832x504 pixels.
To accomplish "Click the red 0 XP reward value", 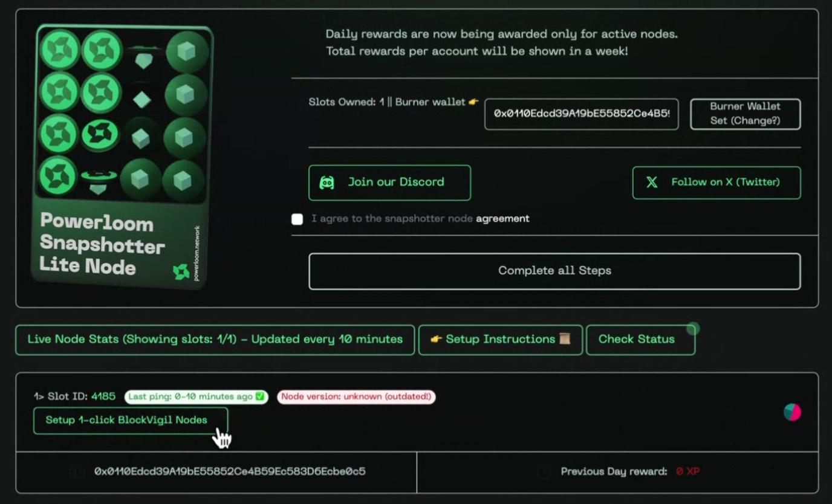I will (x=687, y=471).
